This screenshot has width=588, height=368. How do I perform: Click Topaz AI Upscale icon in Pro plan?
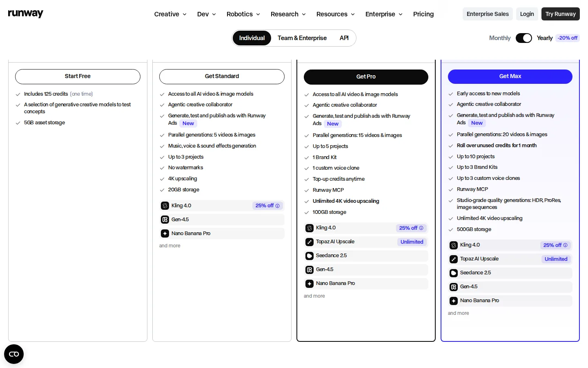coord(310,242)
